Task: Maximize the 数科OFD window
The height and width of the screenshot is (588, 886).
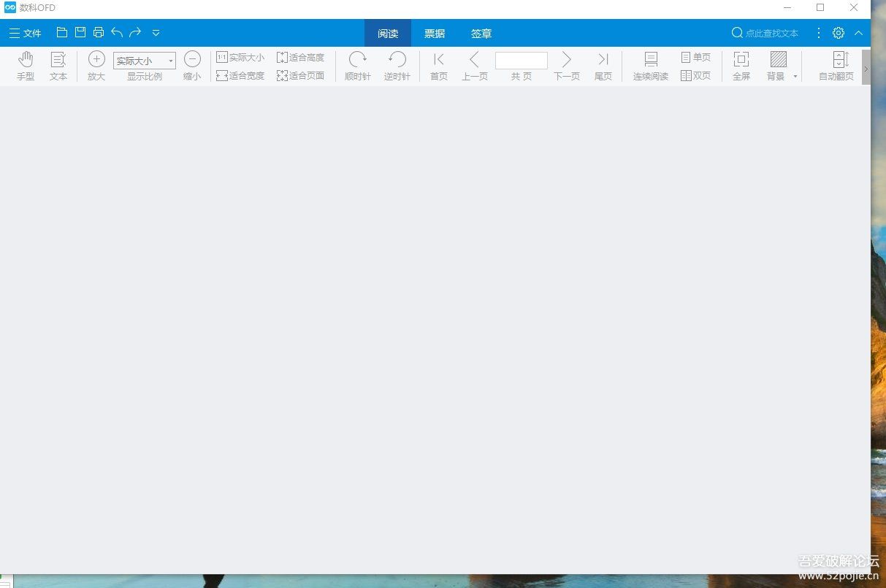Action: 820,7
